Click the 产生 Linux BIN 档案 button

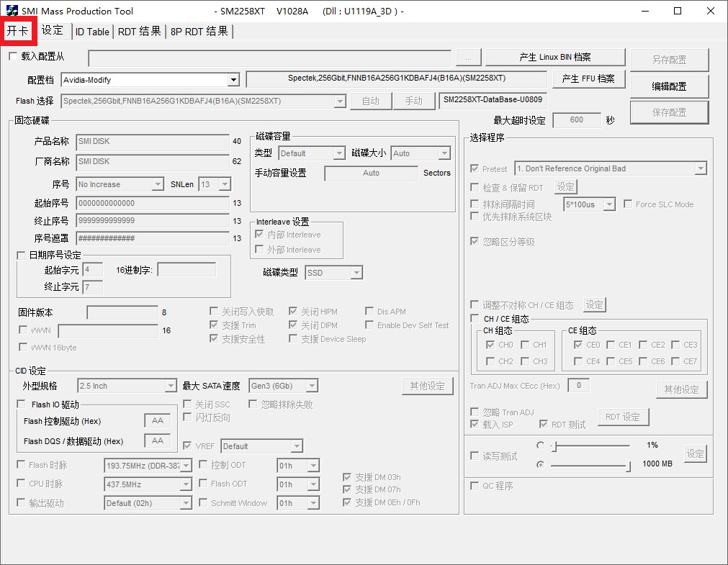pos(555,58)
